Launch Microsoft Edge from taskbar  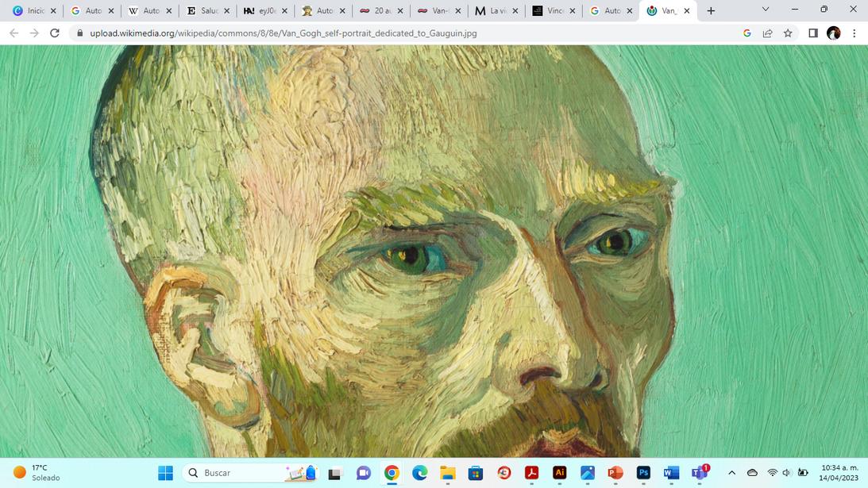[419, 473]
